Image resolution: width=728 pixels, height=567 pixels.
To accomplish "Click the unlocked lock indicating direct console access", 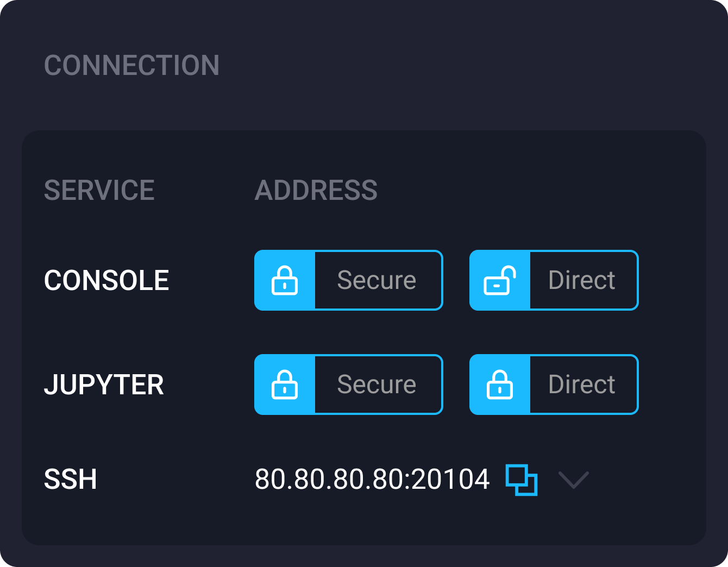I will [x=500, y=280].
